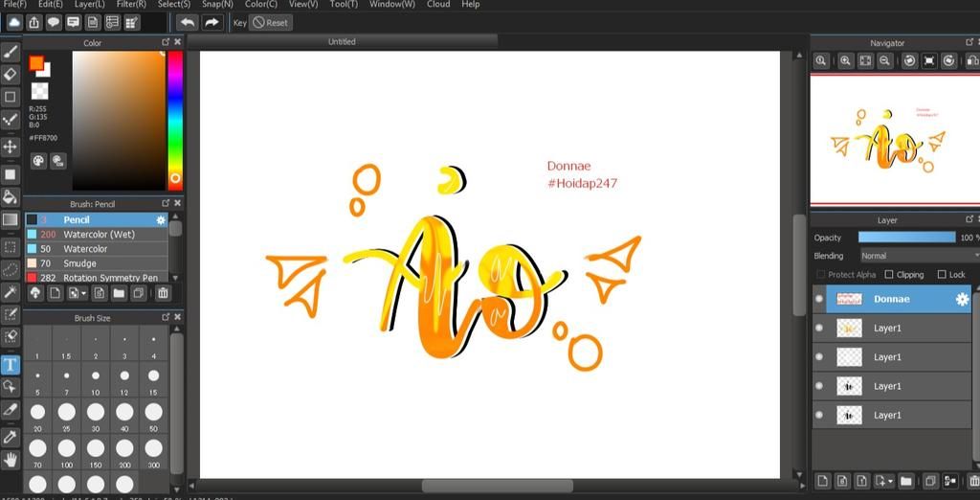This screenshot has width=980, height=500.
Task: Choose brush size 100 in Brush Size panel
Action: coord(66,452)
